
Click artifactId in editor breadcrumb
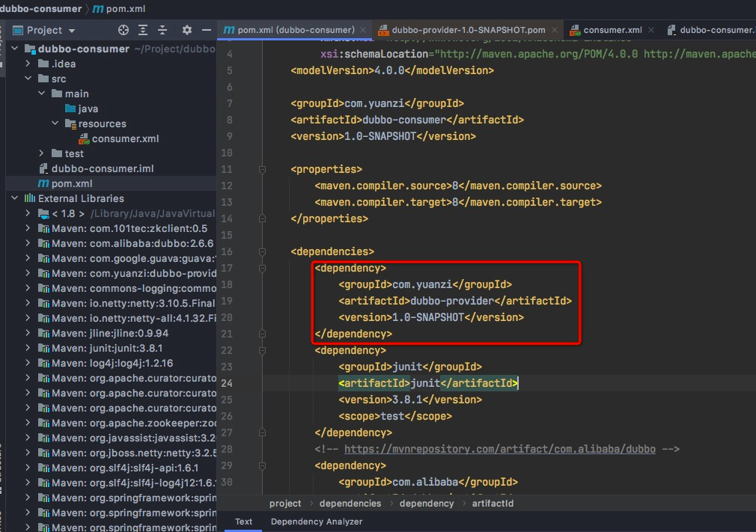(493, 503)
